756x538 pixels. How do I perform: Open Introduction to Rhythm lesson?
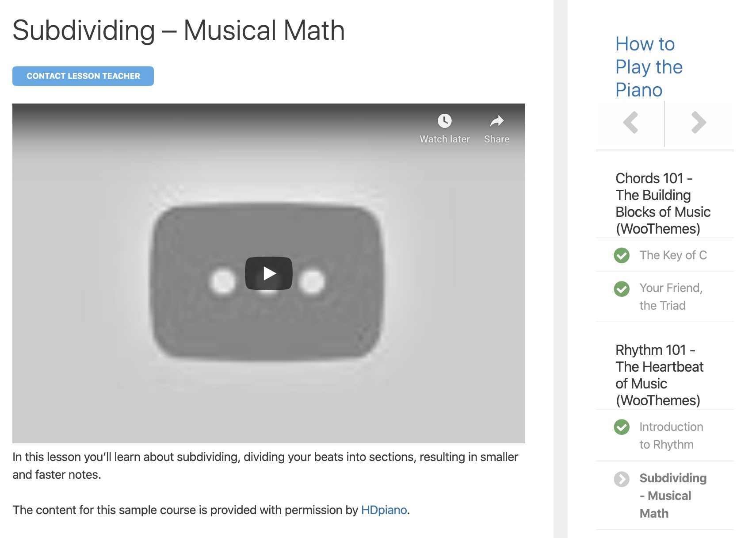coord(671,436)
